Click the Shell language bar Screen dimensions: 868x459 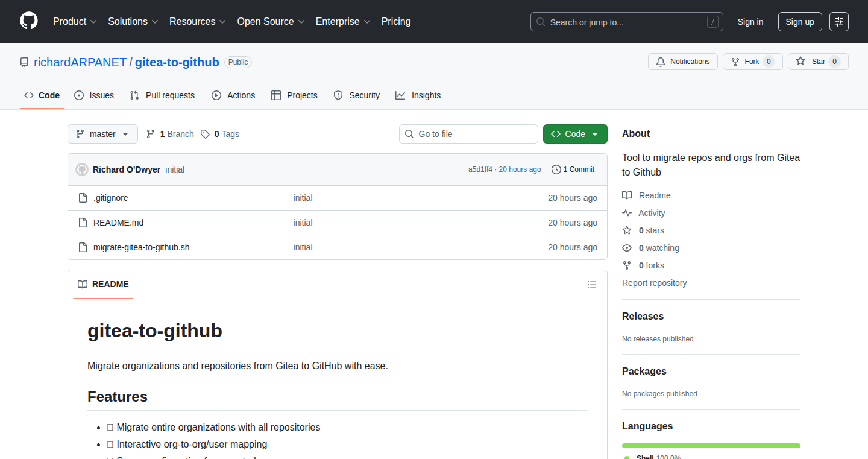tap(711, 446)
